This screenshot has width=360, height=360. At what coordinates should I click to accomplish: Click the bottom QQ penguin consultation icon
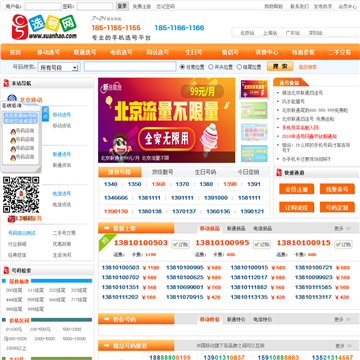coord(13,157)
